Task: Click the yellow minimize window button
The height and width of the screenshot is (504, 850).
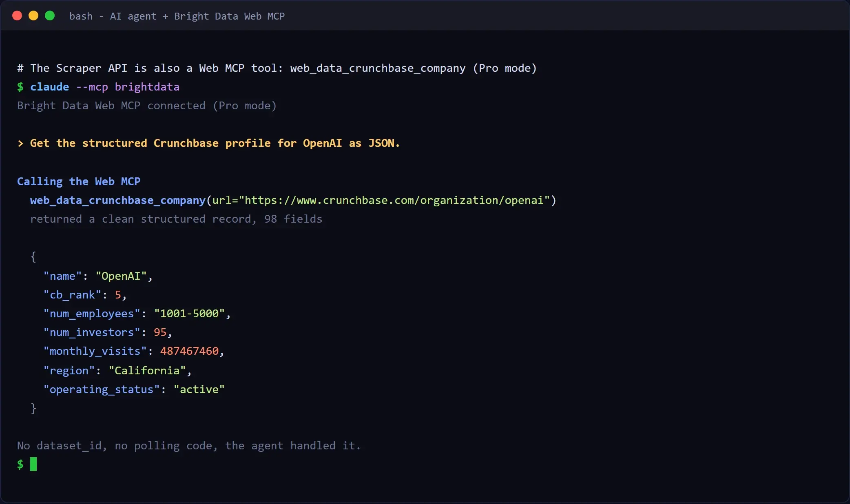Action: (x=33, y=16)
